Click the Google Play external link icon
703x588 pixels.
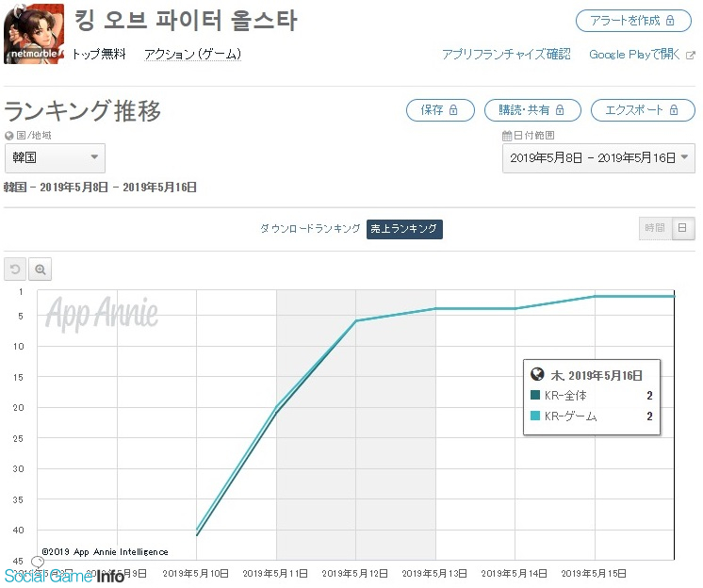click(x=691, y=55)
